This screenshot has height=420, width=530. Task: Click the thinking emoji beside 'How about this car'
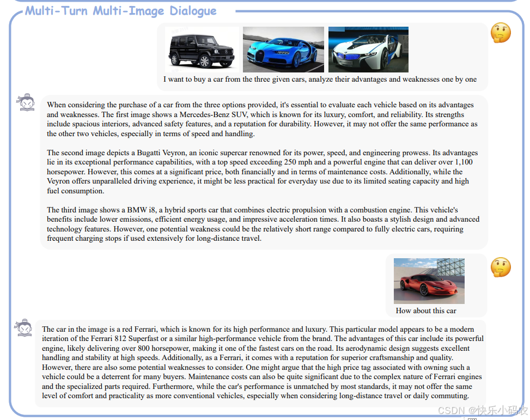501,267
